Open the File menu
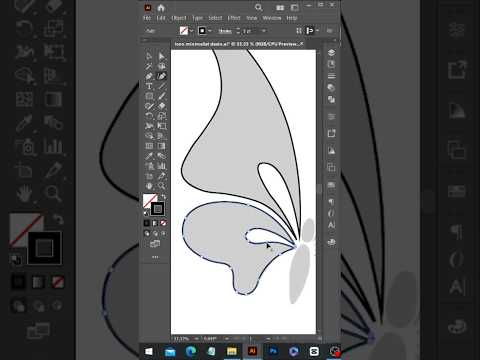 [147, 18]
